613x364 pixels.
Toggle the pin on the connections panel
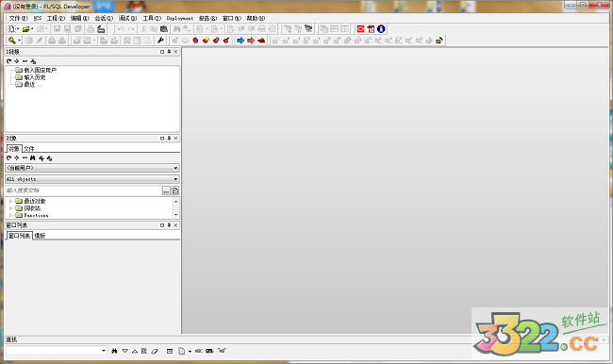pyautogui.click(x=169, y=52)
